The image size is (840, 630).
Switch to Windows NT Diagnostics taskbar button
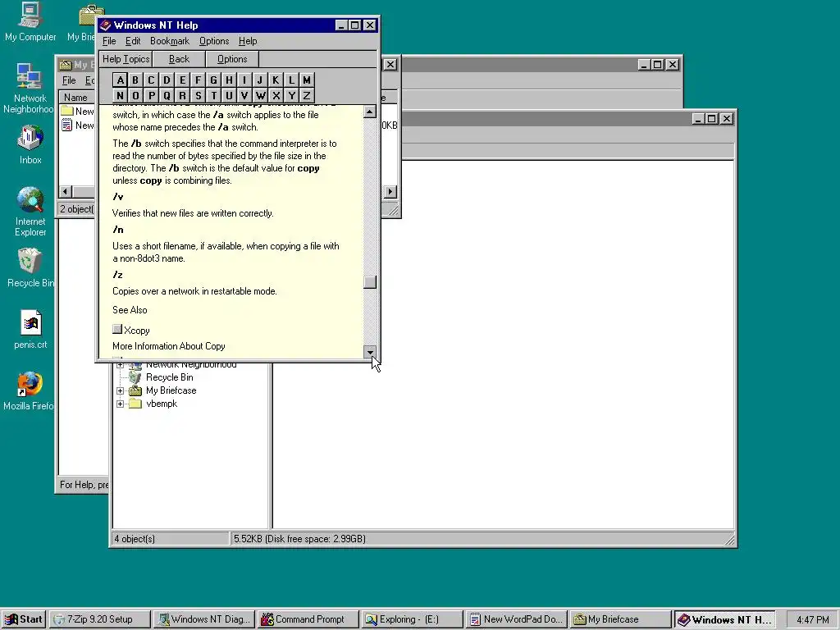coord(204,619)
